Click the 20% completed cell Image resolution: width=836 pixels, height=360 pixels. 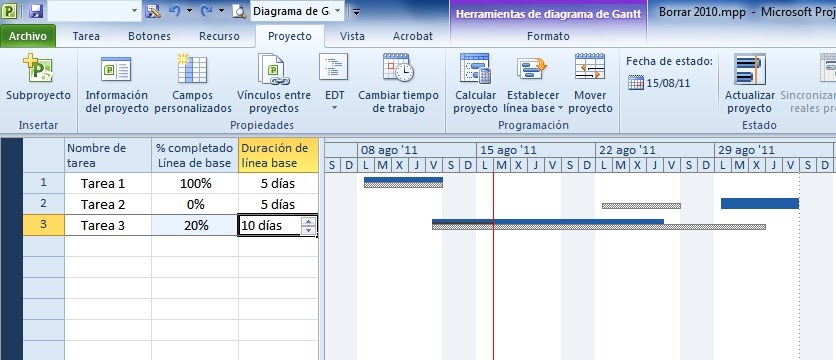pyautogui.click(x=195, y=226)
